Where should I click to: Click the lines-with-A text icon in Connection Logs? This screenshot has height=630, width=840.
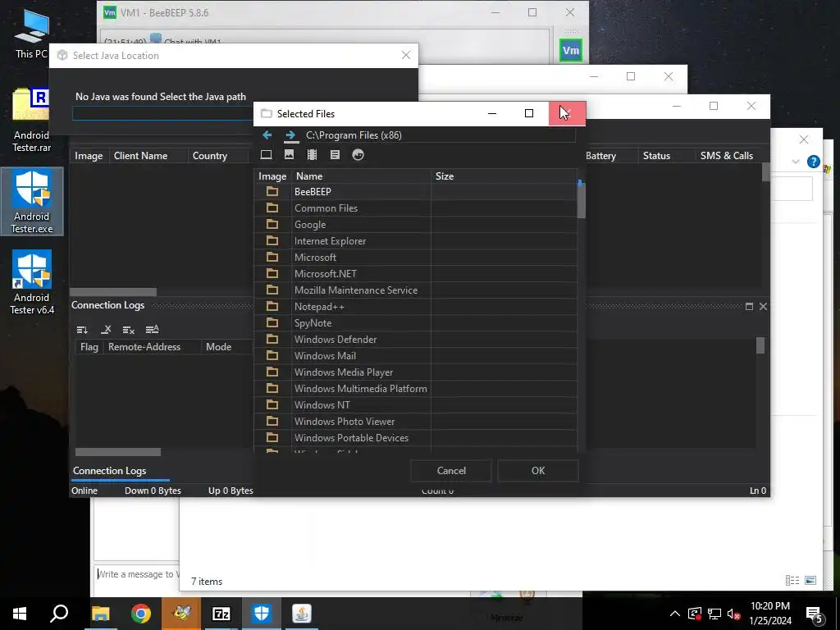point(152,330)
